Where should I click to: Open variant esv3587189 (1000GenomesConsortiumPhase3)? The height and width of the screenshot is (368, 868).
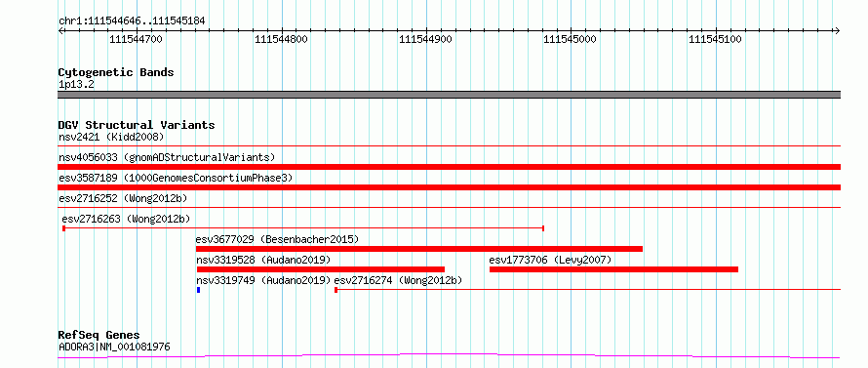click(x=176, y=178)
